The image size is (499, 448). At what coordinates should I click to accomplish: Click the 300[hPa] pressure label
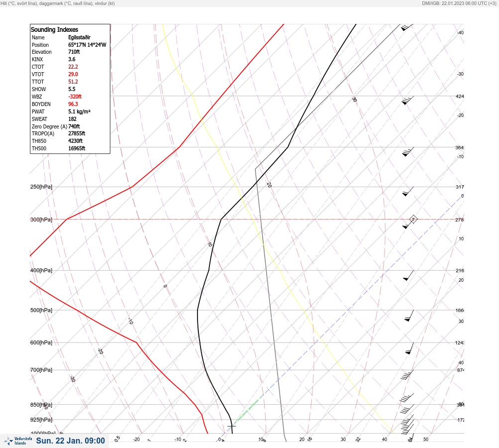coord(41,220)
